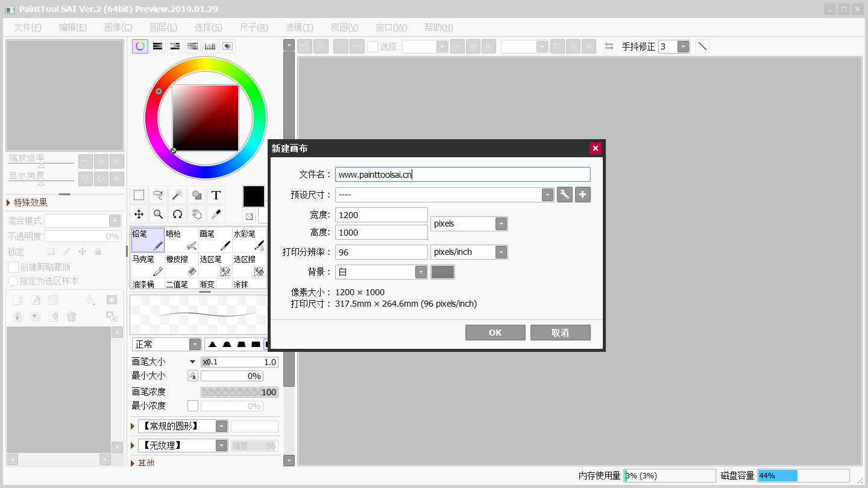This screenshot has width=868, height=488.
Task: Click the gray background color swatch in dialog
Action: pyautogui.click(x=442, y=272)
